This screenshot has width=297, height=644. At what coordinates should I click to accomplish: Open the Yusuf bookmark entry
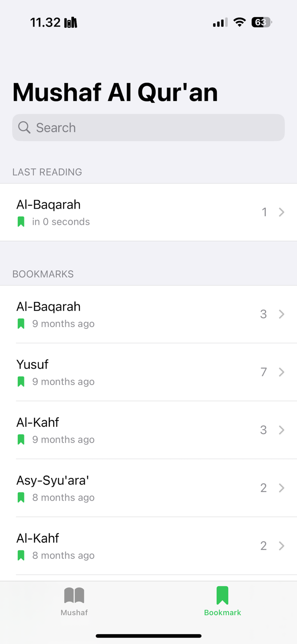(148, 372)
